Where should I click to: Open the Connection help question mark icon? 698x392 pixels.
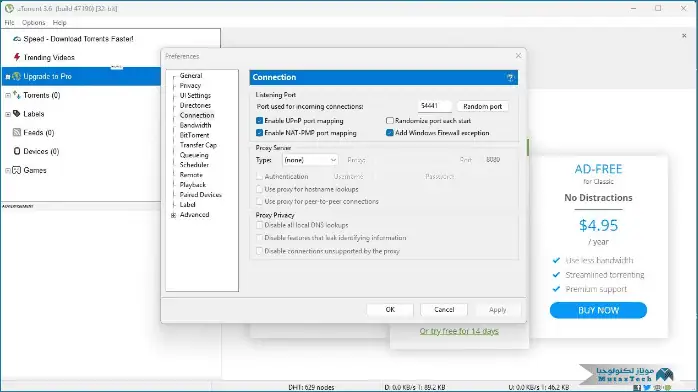coord(510,77)
